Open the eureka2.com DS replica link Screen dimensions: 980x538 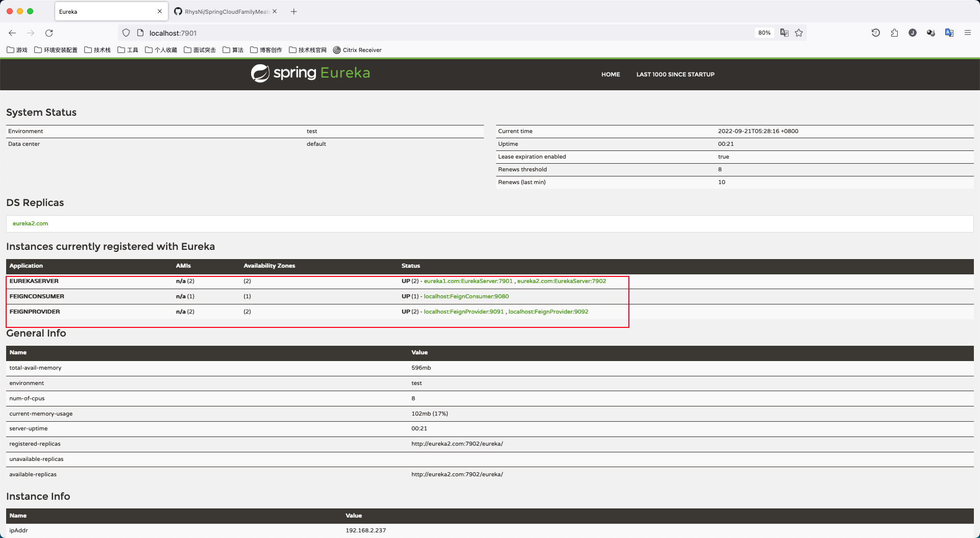(30, 223)
